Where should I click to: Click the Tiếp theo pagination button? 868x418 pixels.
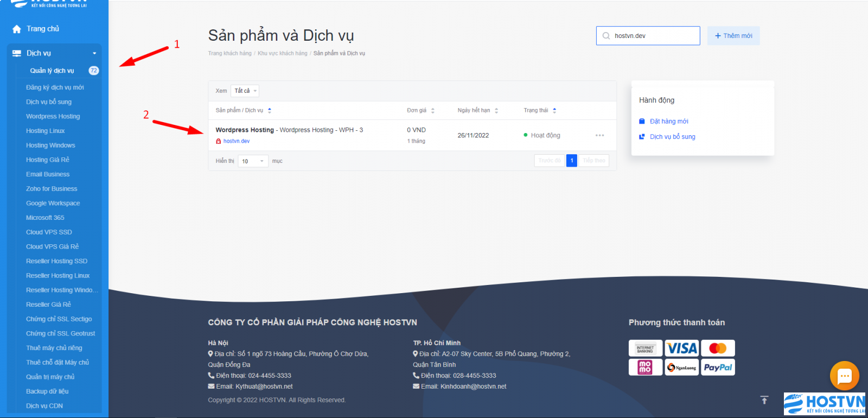(594, 161)
